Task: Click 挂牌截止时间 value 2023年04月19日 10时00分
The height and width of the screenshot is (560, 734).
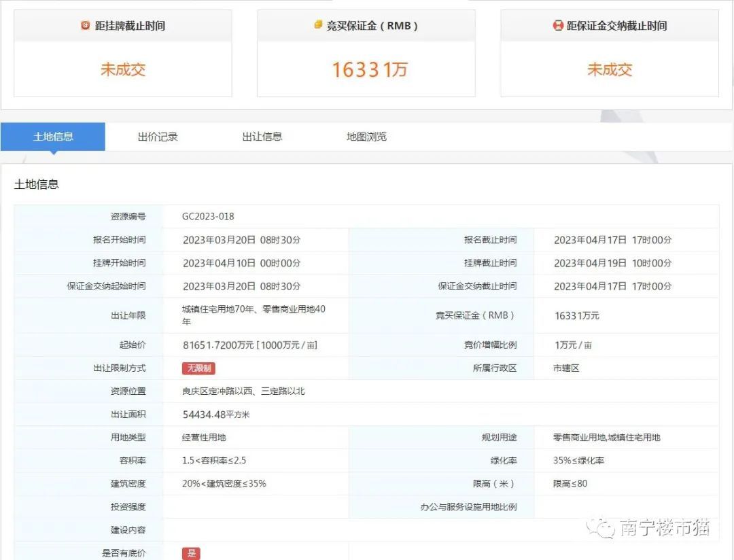Action: [x=613, y=263]
